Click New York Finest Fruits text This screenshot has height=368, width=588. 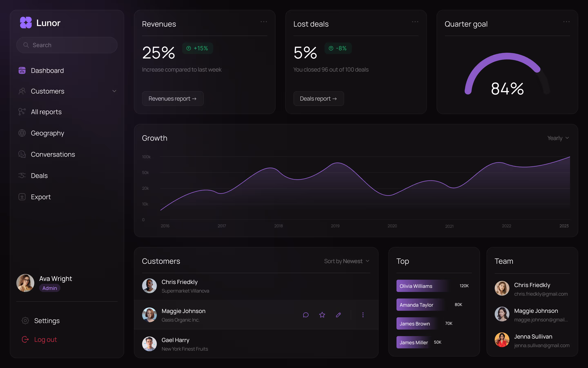[185, 349]
